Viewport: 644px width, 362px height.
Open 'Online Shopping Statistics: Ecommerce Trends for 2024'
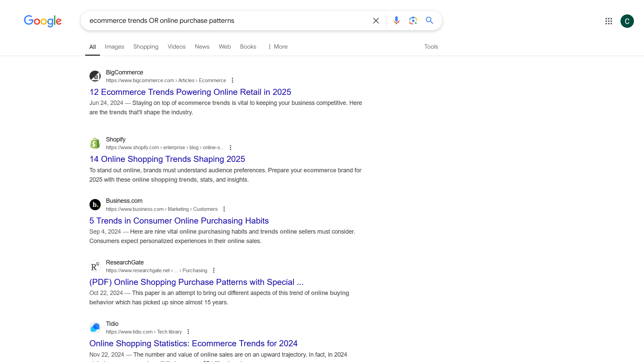click(x=194, y=344)
